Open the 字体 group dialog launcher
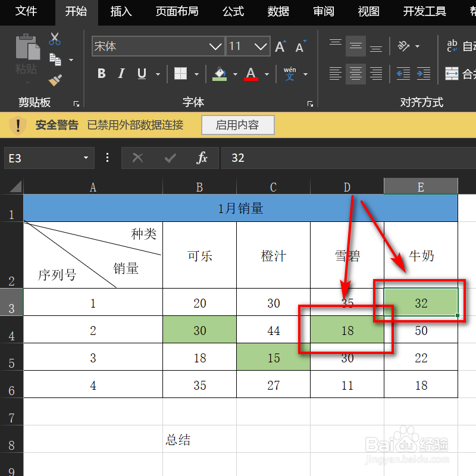The width and height of the screenshot is (476, 476). coord(310,103)
